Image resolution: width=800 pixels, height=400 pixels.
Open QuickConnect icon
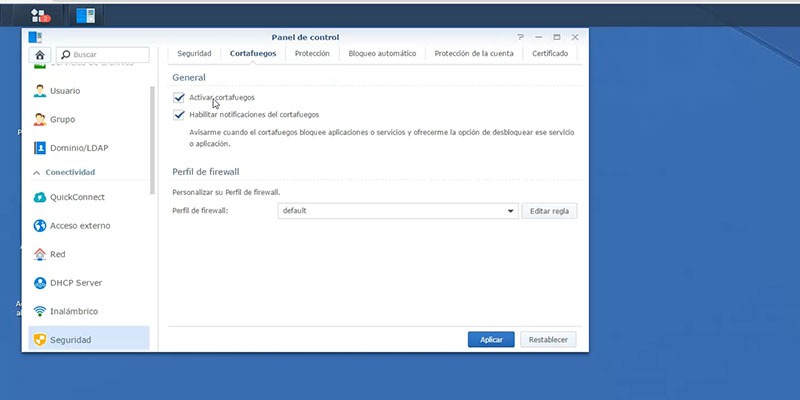(x=39, y=197)
